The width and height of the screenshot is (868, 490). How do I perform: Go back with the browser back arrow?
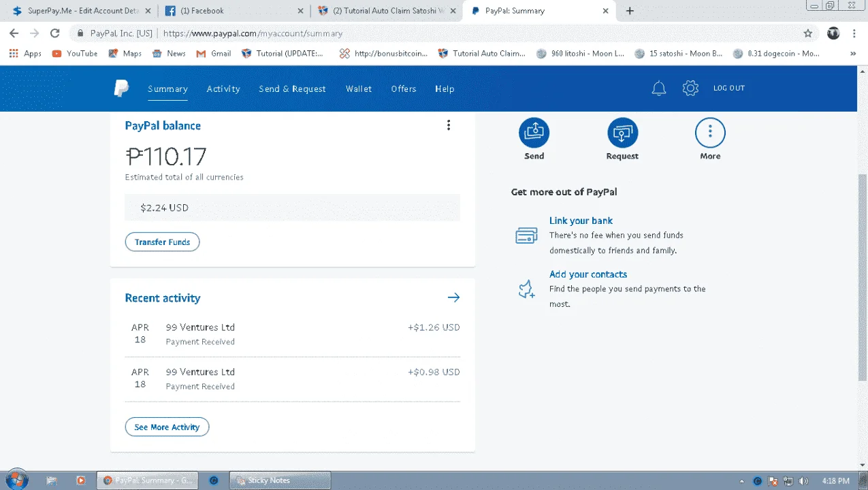14,33
